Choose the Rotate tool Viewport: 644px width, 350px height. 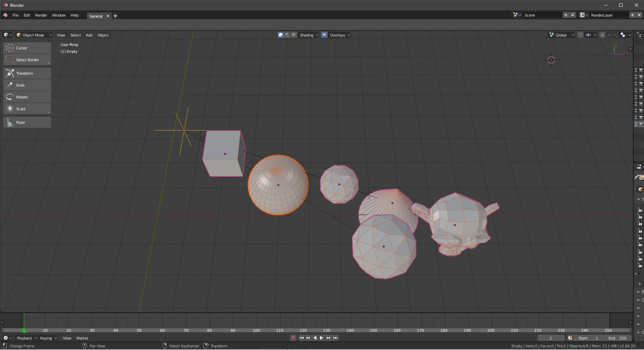(x=27, y=97)
